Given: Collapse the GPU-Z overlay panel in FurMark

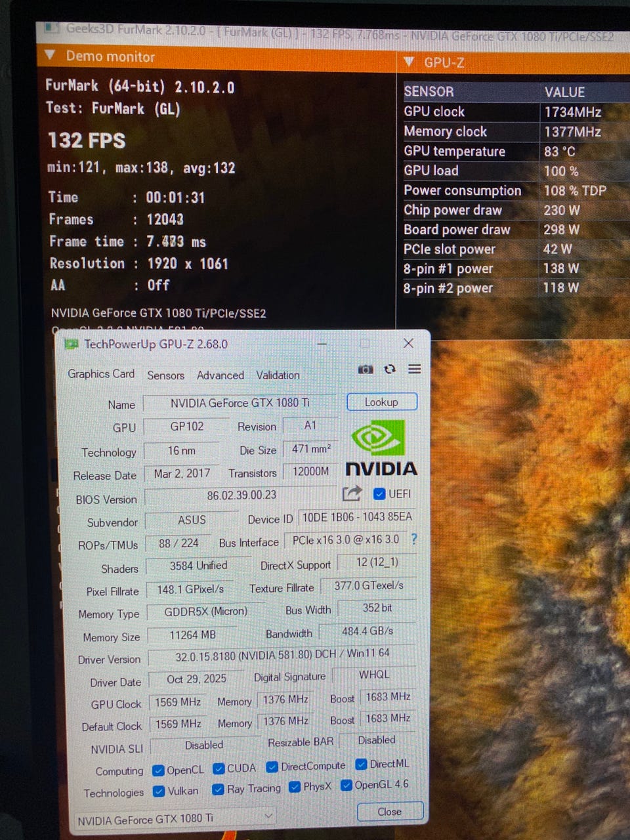Looking at the screenshot, I should (409, 62).
